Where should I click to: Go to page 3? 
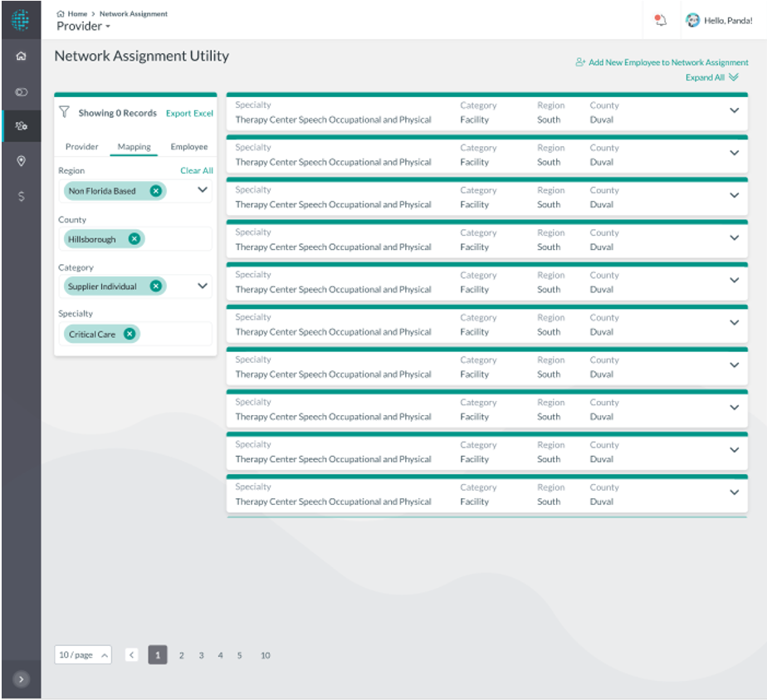pos(201,655)
